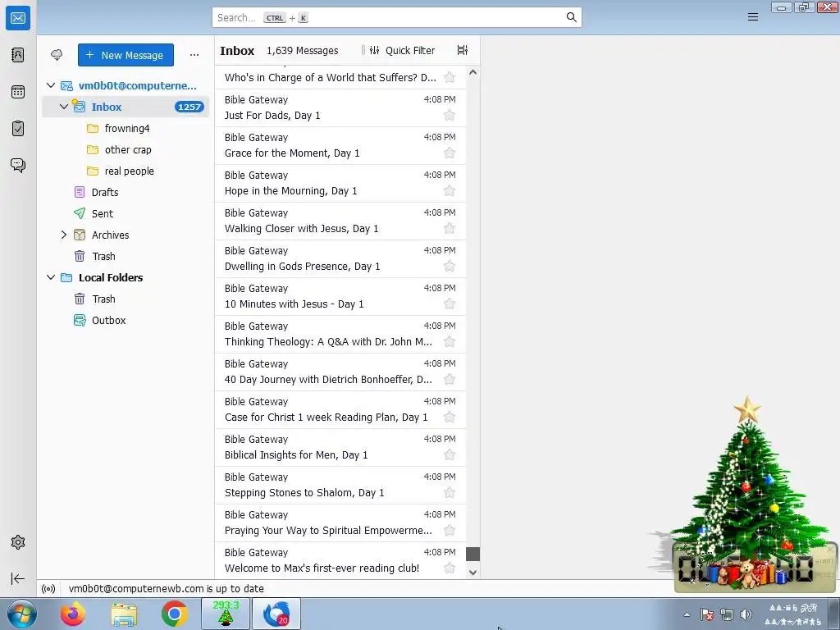Screen dimensions: 840x630
Task: Collapse the vm0b0t account tree
Action: coord(51,85)
